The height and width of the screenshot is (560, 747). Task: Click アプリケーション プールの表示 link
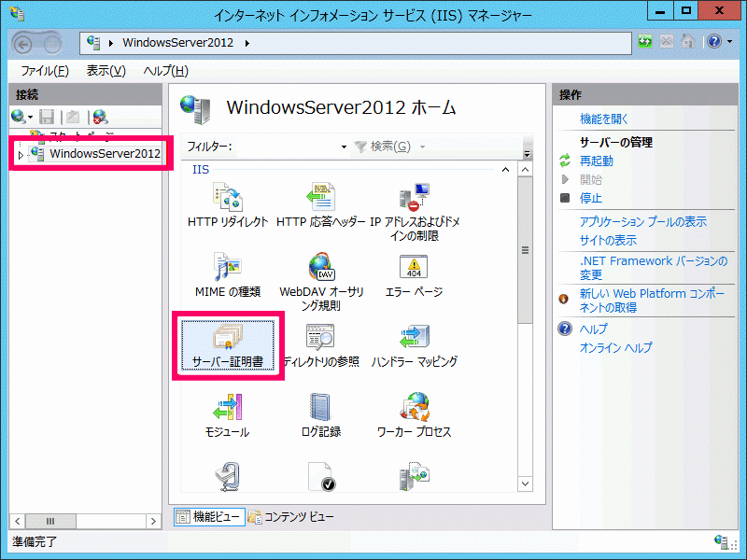(x=643, y=222)
